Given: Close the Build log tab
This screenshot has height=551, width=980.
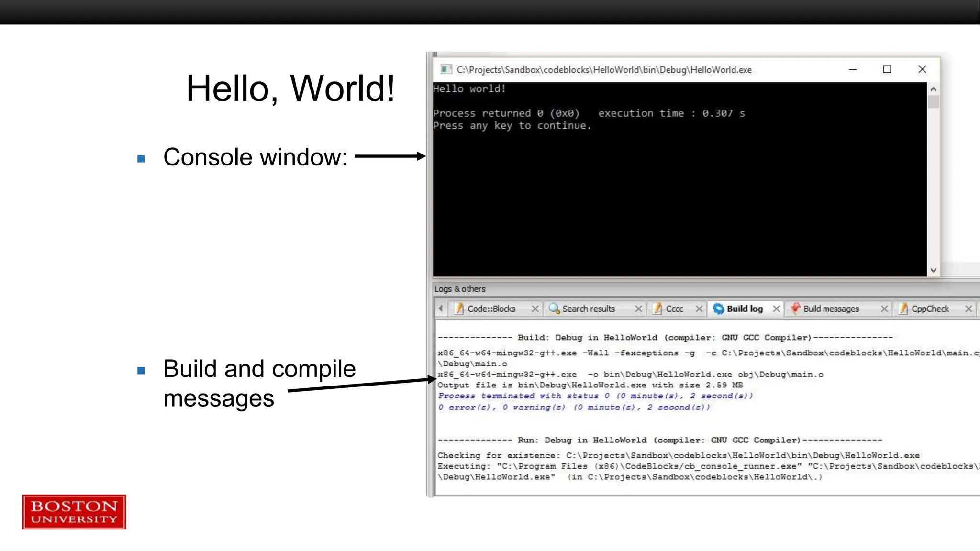Looking at the screenshot, I should (776, 309).
